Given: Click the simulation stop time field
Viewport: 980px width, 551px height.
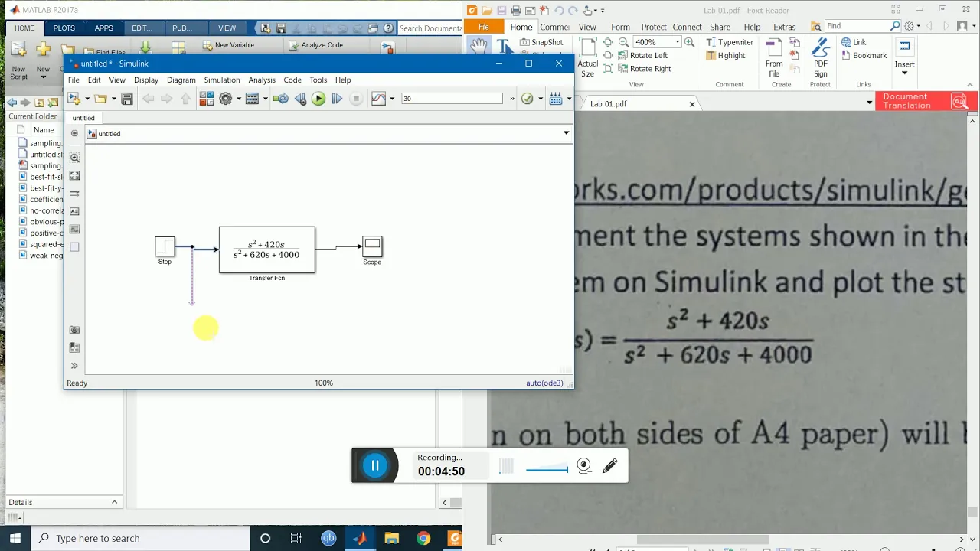Looking at the screenshot, I should (452, 99).
